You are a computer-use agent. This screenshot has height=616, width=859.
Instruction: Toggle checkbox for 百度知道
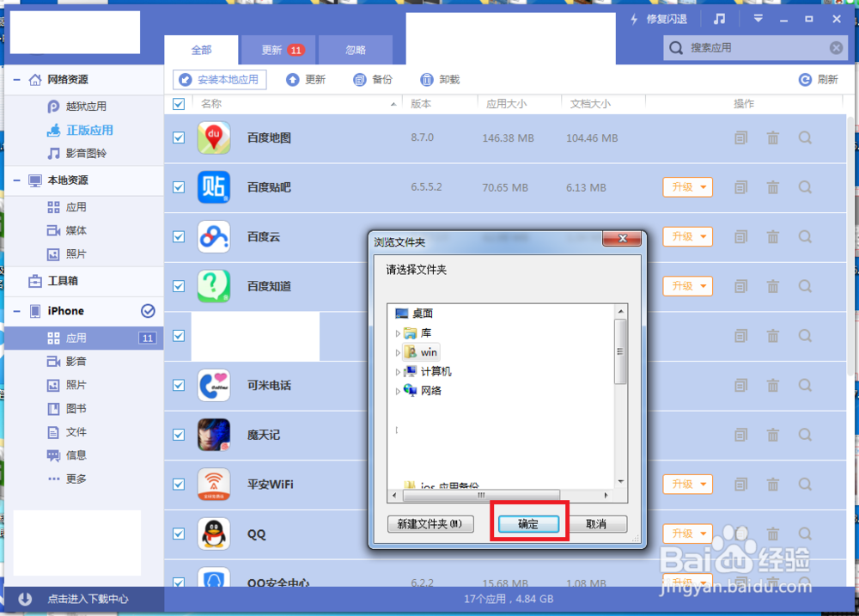179,286
